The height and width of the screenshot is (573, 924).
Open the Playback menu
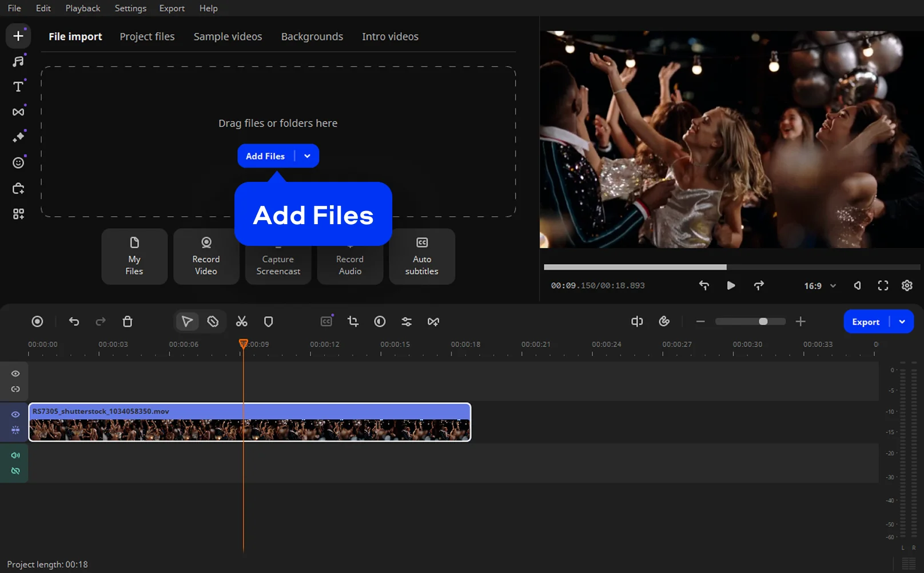pos(82,8)
